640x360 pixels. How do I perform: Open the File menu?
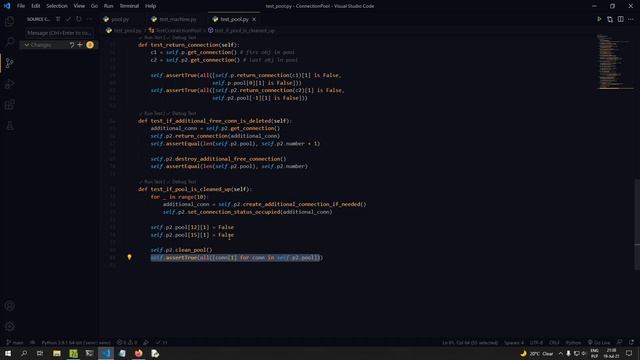tap(21, 6)
